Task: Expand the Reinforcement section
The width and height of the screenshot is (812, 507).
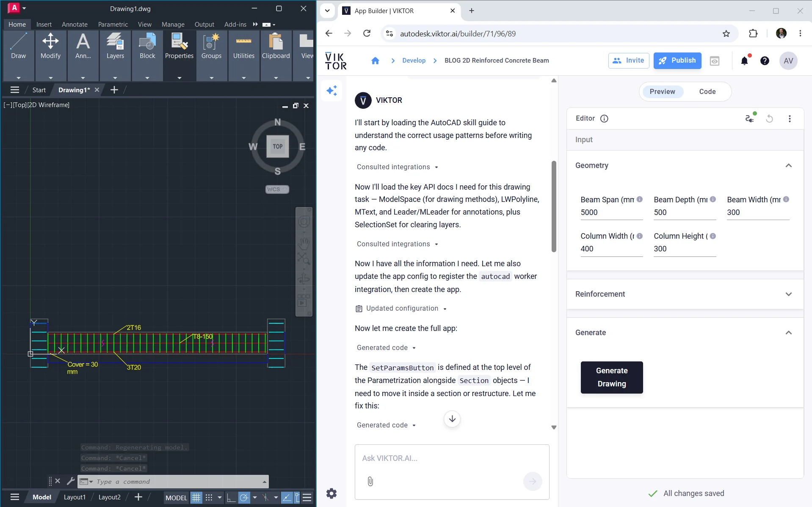Action: coord(788,294)
